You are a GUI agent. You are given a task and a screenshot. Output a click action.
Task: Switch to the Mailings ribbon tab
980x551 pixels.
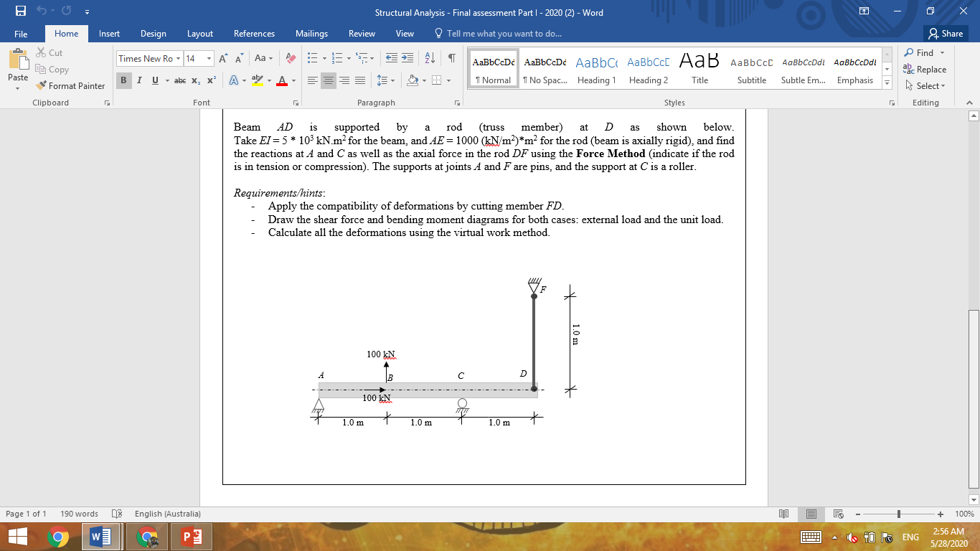[311, 33]
